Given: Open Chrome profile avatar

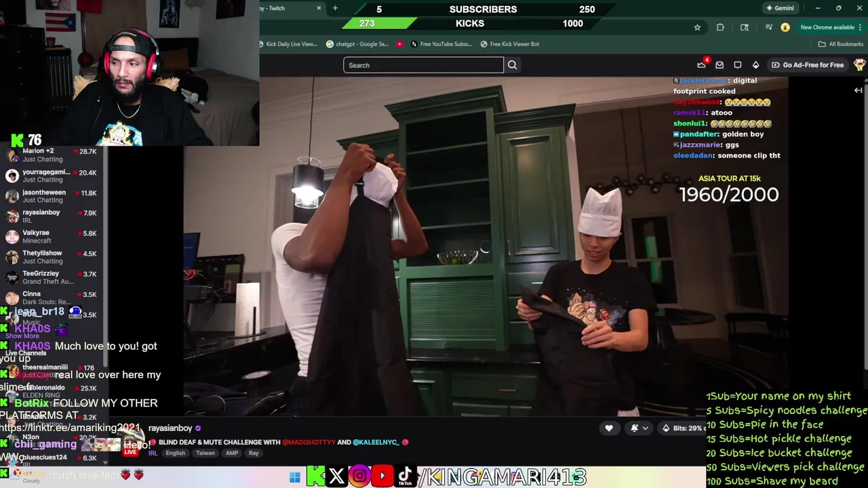Looking at the screenshot, I should (x=785, y=27).
